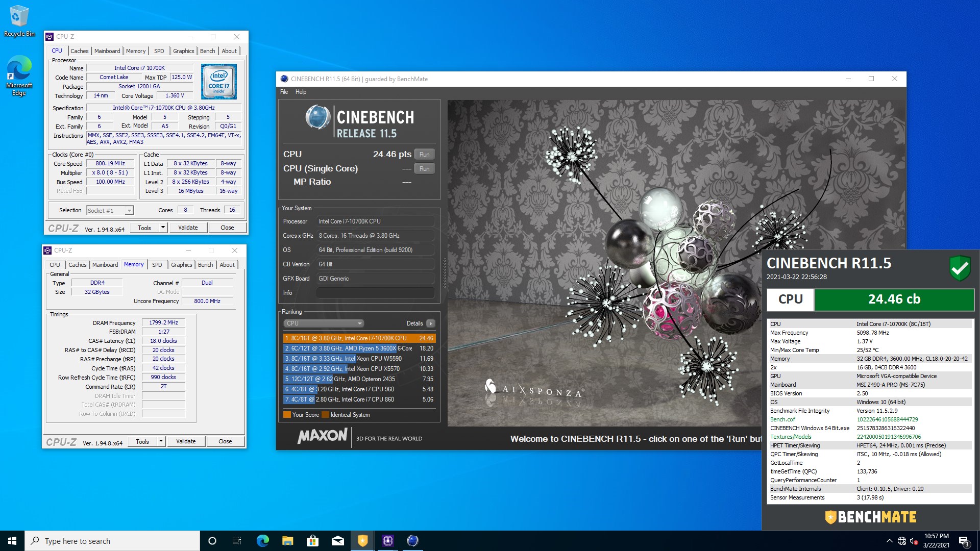Open the notification center icon
The image size is (980, 551).
point(964,541)
